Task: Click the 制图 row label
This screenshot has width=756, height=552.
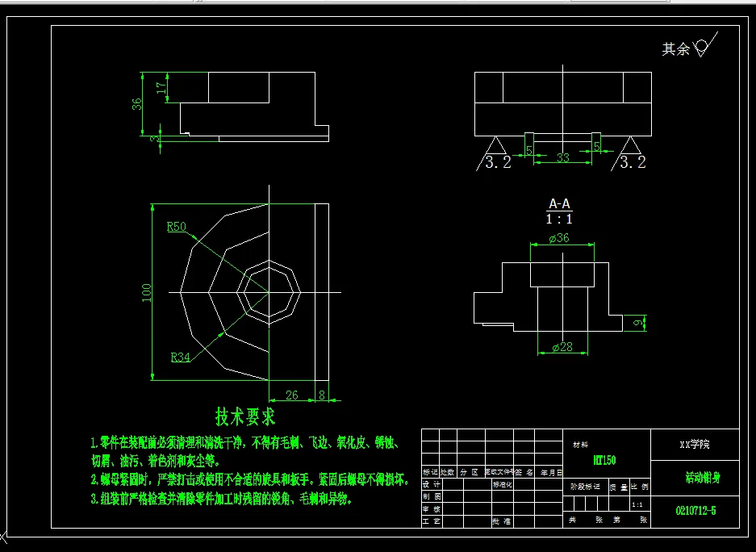Action: click(431, 496)
